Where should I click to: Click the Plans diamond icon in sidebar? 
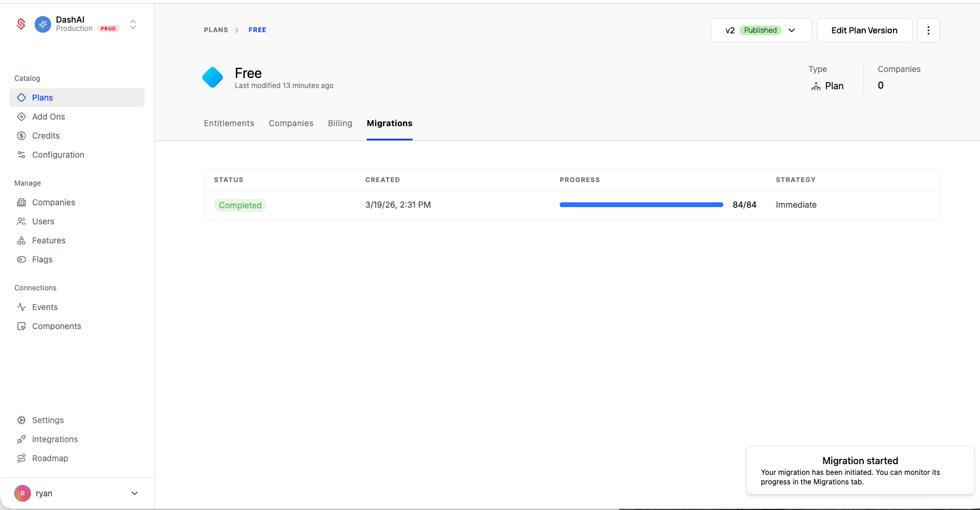coord(21,98)
